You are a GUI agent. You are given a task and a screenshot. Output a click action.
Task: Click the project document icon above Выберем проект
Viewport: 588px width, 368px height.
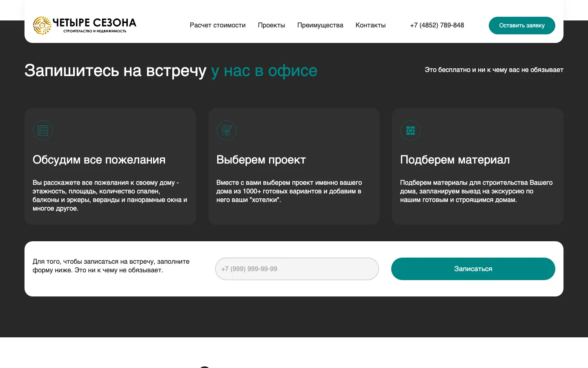click(227, 130)
